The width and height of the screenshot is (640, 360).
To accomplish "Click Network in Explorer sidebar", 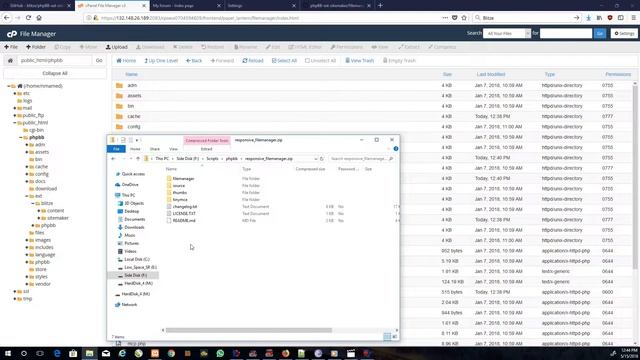I will coord(129,305).
